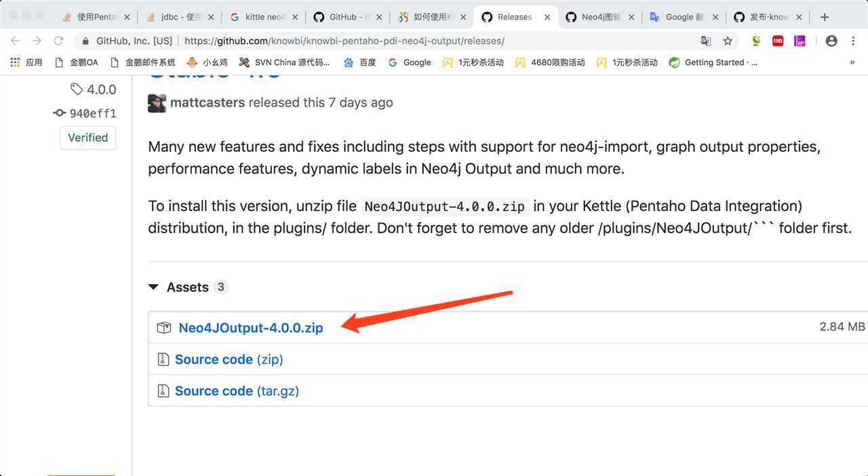Click the purple extension icon in toolbar
868x476 pixels.
[800, 41]
